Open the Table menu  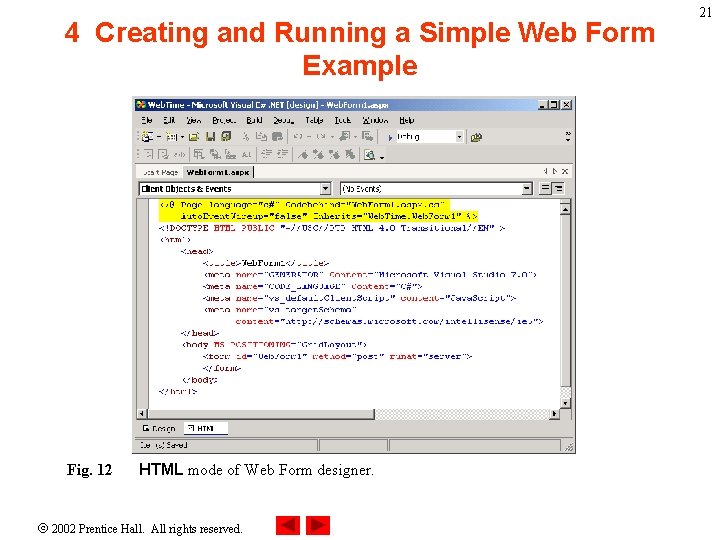coord(314,120)
